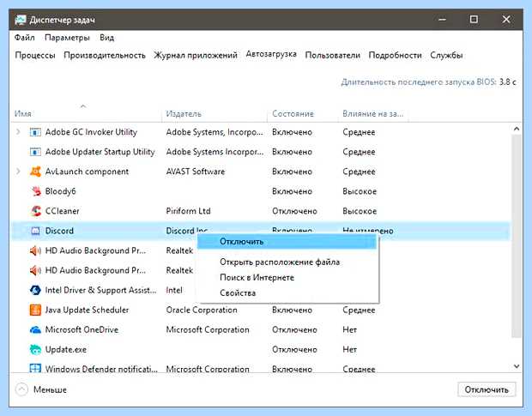532x416 pixels.
Task: Select the Java Update Scheduler name
Action: (x=87, y=310)
